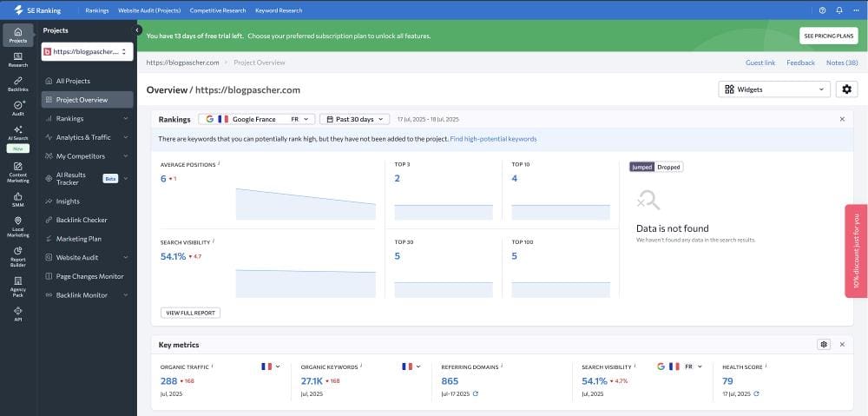Open the Content Marketing icon
The height and width of the screenshot is (416, 868).
coord(17,172)
